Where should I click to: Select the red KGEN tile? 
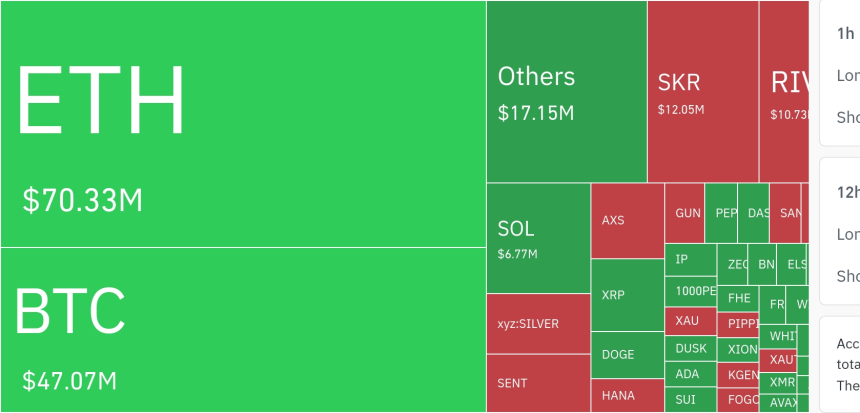(739, 374)
